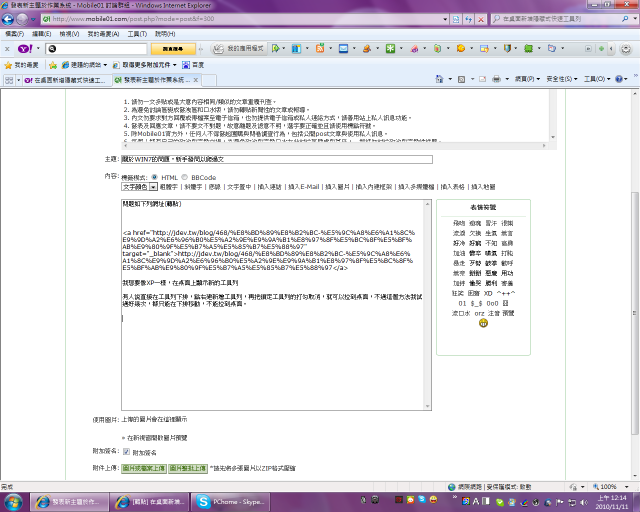Click the volume speaker icon in system tray

pyautogui.click(x=584, y=502)
